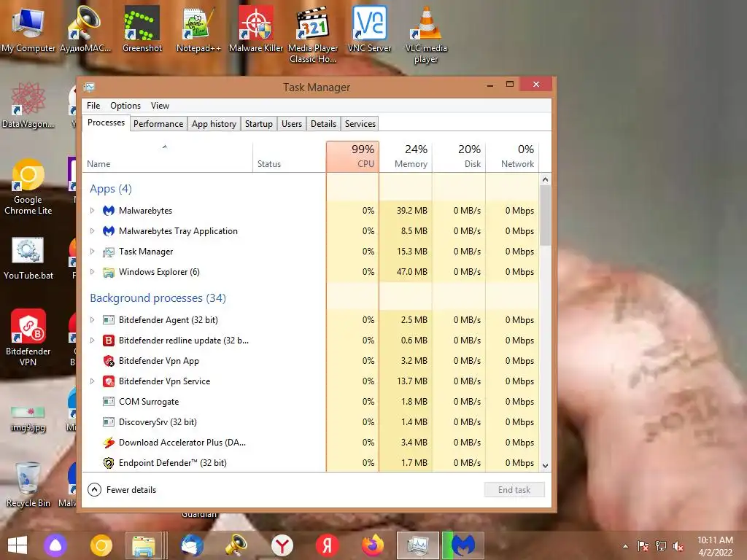Select the COM Surrogate process
This screenshot has height=560, width=747.
pos(311,402)
